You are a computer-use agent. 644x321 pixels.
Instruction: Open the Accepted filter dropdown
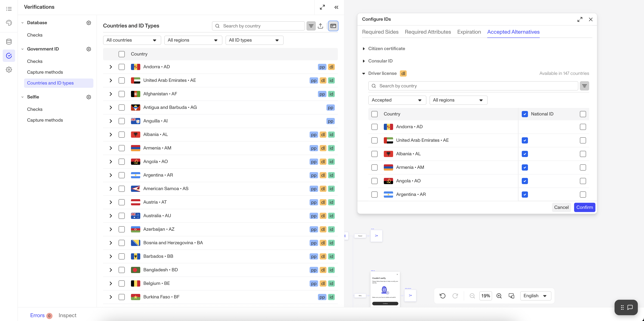pos(397,100)
